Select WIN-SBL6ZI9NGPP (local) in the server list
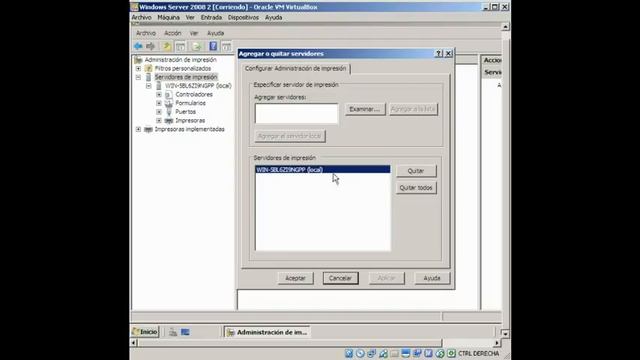Screen dimensions: 640x360 (x=322, y=169)
